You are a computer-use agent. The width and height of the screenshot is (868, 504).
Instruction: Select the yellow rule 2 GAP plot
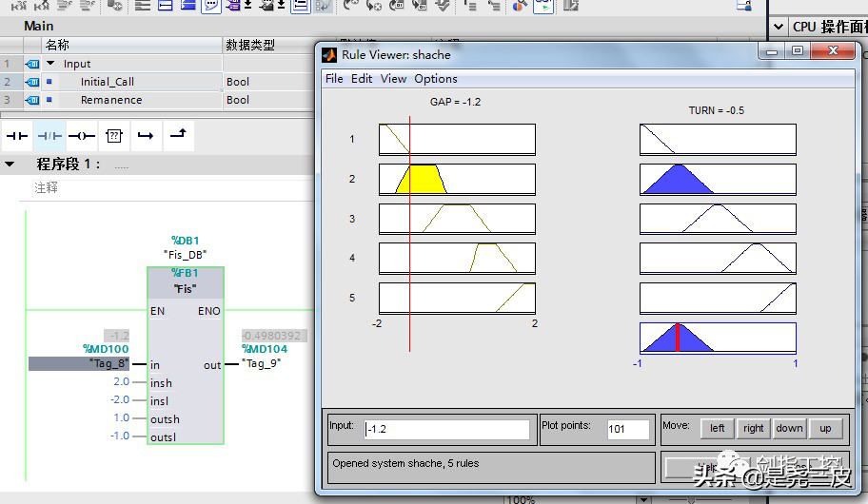tap(457, 179)
